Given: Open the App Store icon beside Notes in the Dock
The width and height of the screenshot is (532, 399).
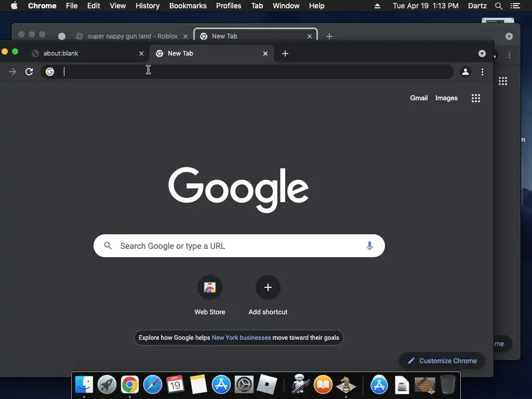Looking at the screenshot, I should (221, 385).
